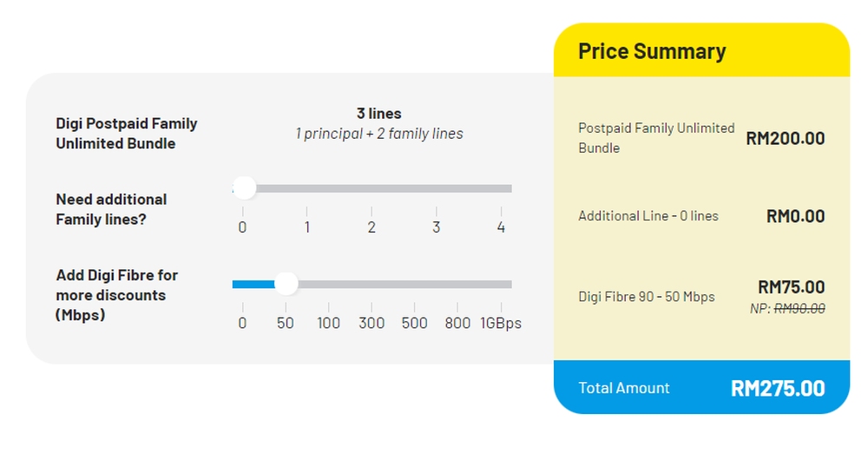Screen dimensions: 868x454
Task: Set Digi Fibre speed to 100 Mbps
Action: coord(329,284)
